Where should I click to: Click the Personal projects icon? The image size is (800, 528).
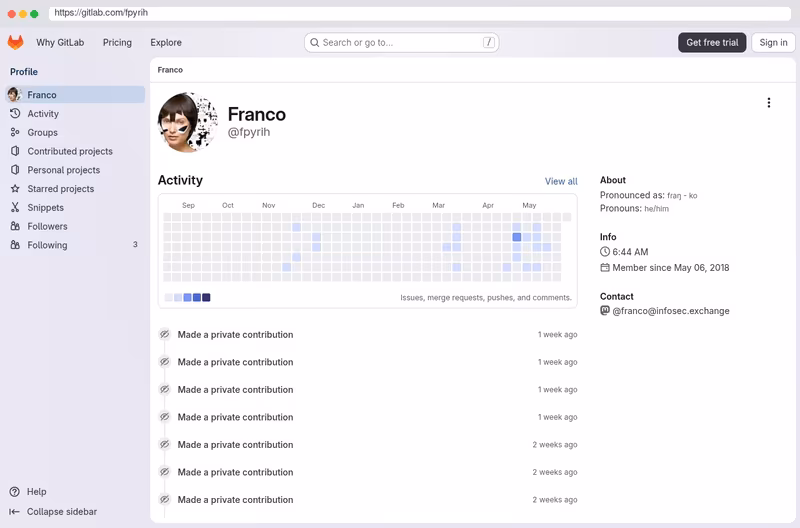click(x=15, y=169)
